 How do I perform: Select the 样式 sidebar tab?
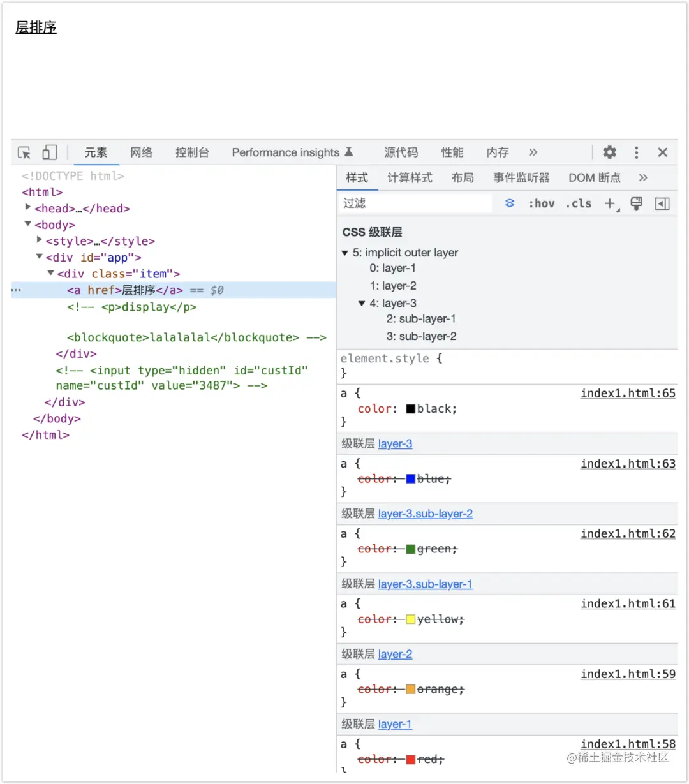click(x=357, y=178)
